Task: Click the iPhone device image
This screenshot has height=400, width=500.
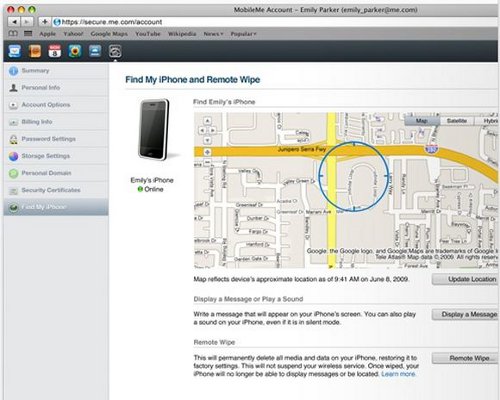Action: pos(154,129)
